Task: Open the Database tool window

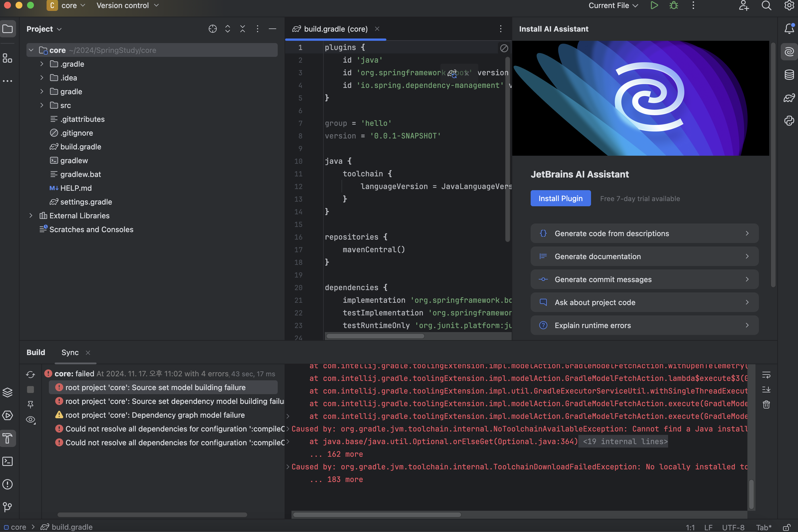Action: point(789,75)
